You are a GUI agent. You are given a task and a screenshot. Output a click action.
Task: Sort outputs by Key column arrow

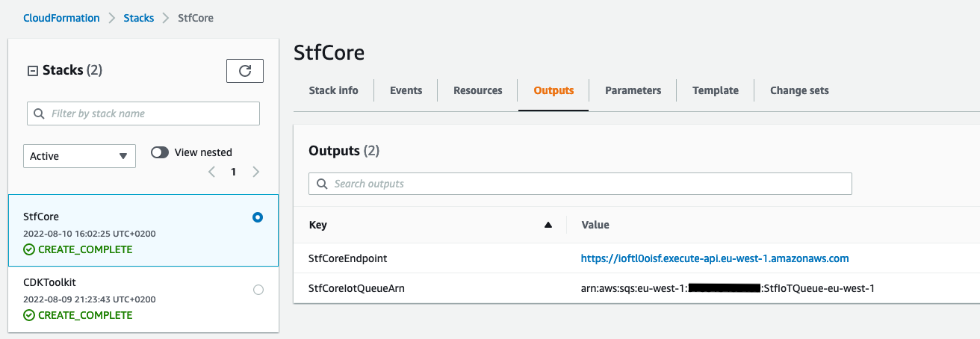pos(548,225)
